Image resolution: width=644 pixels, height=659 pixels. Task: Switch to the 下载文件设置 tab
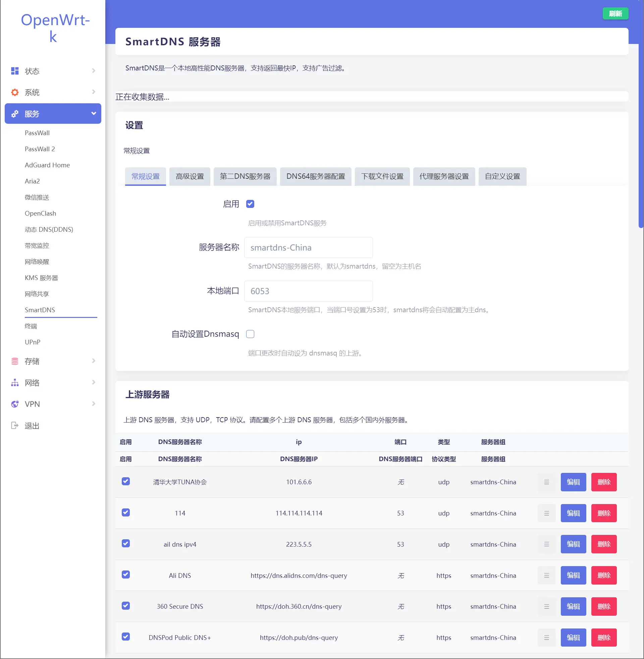383,176
